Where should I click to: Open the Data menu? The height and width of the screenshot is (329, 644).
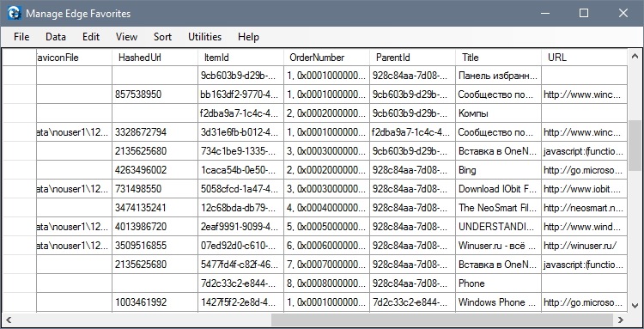click(56, 37)
